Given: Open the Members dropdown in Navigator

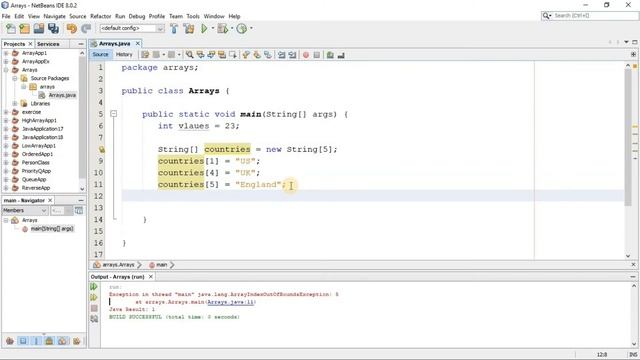Looking at the screenshot, I should (25, 210).
